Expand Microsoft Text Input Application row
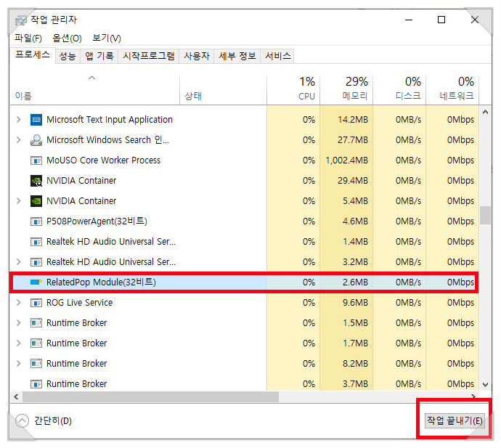Screen dimensions: 501x448 click(19, 120)
